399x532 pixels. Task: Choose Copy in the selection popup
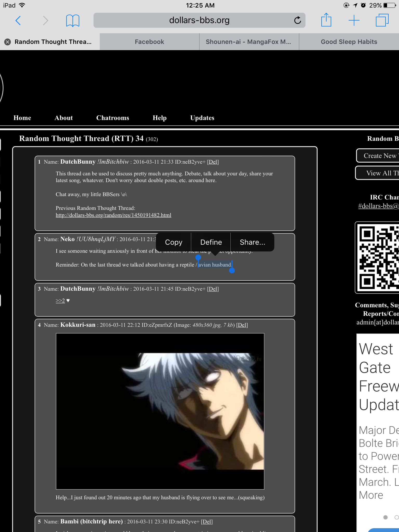pos(174,242)
